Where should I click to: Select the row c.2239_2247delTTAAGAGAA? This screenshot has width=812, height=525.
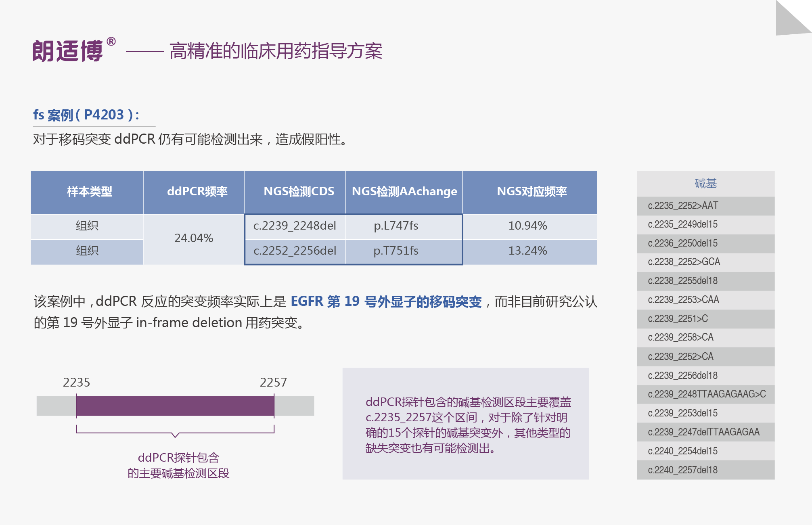pyautogui.click(x=705, y=432)
